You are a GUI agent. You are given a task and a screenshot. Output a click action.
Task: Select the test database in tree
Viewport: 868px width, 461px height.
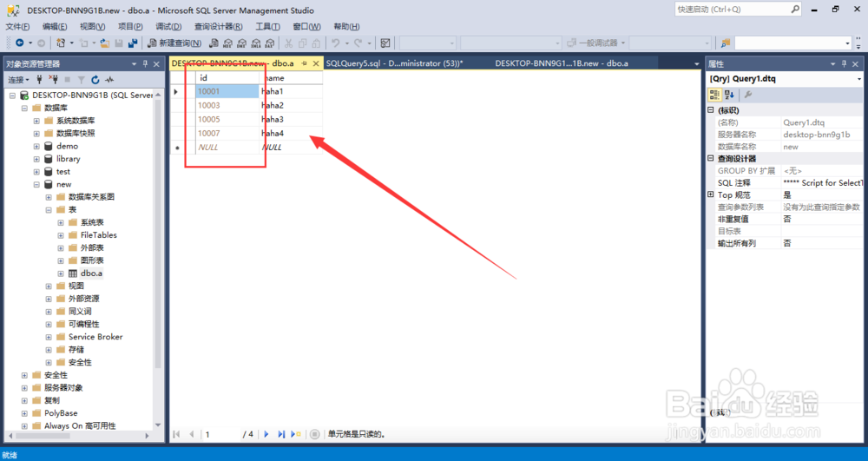(x=63, y=172)
